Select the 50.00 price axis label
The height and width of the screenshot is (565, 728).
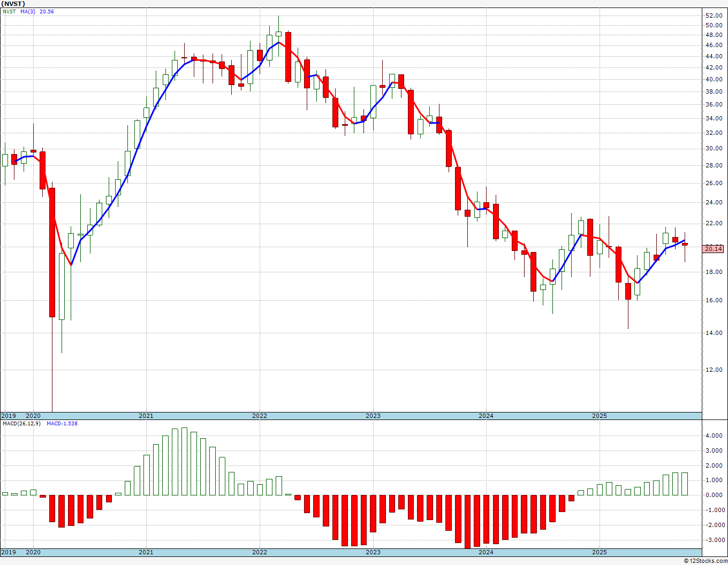pyautogui.click(x=714, y=25)
